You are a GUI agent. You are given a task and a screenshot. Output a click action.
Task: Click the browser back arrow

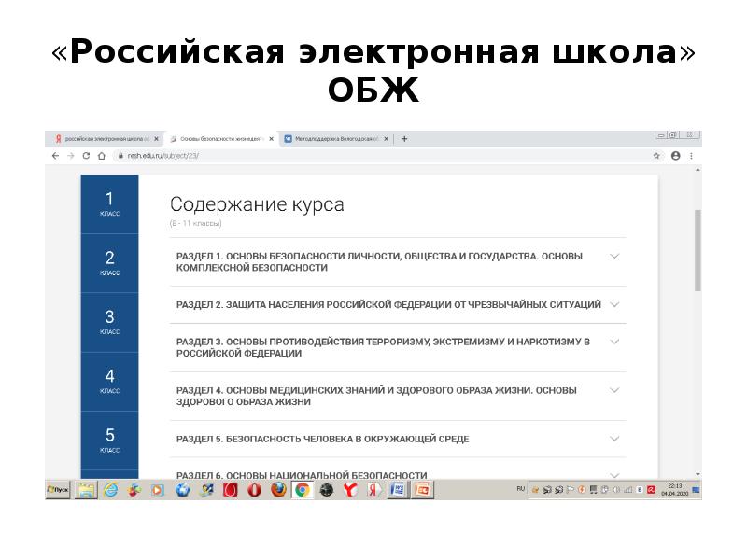point(54,156)
